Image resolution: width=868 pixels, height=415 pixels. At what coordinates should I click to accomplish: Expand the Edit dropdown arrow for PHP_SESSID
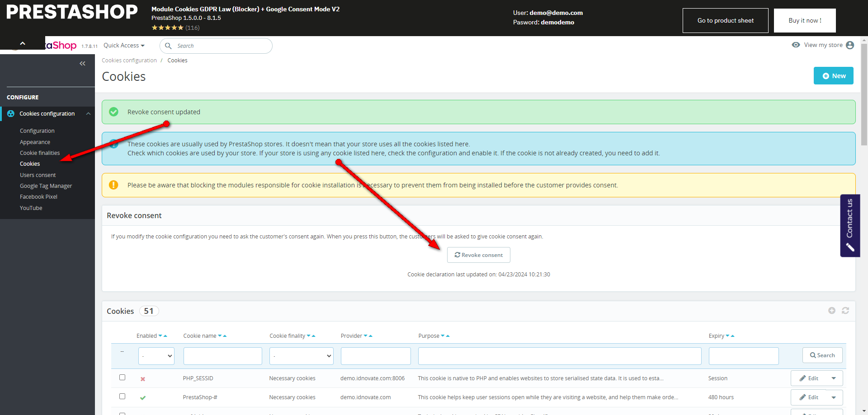click(x=834, y=378)
